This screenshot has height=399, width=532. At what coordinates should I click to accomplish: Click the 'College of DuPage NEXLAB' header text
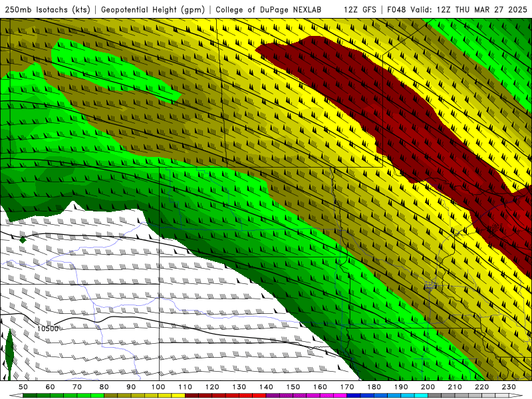pyautogui.click(x=268, y=9)
